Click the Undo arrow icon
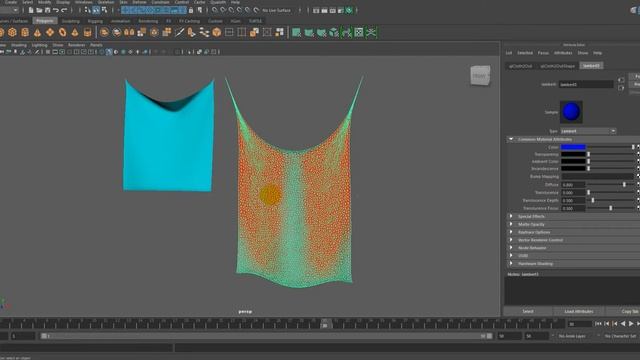Screen dimensions: 640x360 click(x=56, y=10)
